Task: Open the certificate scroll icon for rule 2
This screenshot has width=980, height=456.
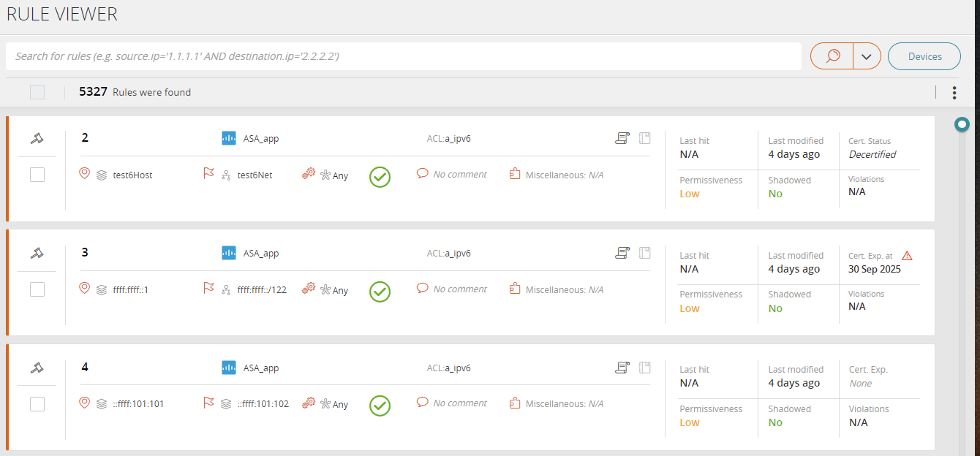Action: 622,138
